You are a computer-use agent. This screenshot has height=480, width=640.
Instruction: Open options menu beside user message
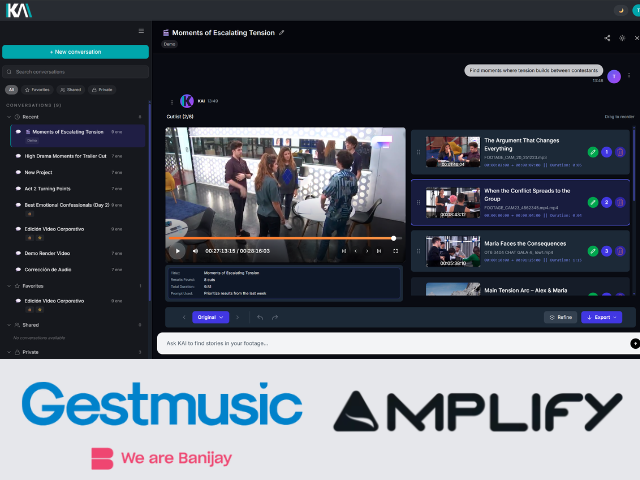pos(629,76)
